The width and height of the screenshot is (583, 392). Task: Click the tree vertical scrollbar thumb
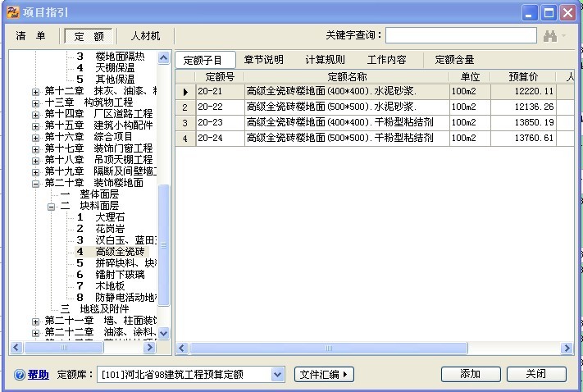(164, 245)
